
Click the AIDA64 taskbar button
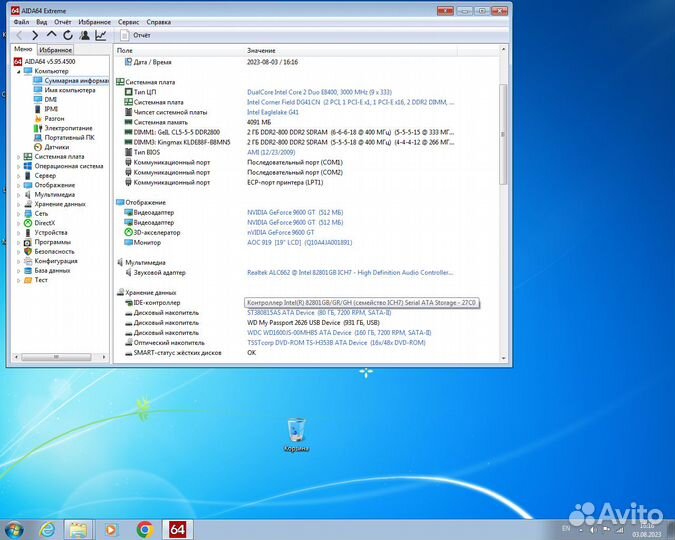click(177, 529)
